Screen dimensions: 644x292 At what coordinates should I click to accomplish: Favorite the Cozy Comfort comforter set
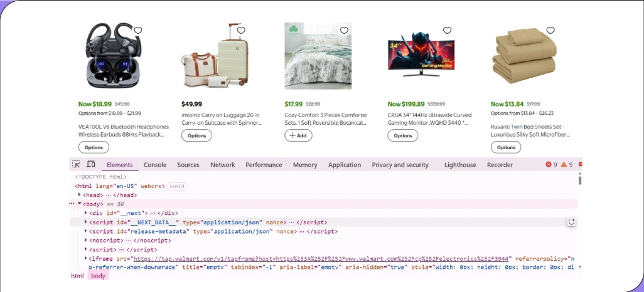pos(344,30)
